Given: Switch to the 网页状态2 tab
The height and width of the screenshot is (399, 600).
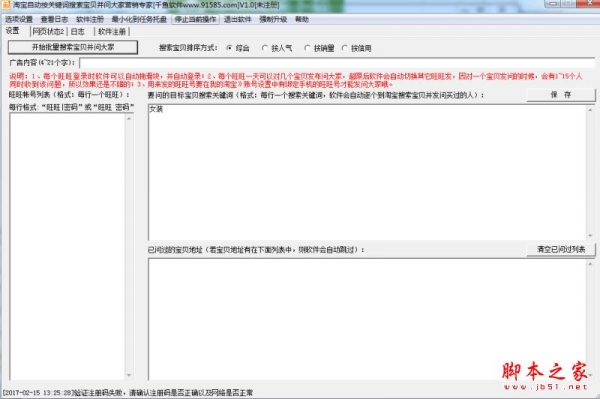Looking at the screenshot, I should coord(48,31).
